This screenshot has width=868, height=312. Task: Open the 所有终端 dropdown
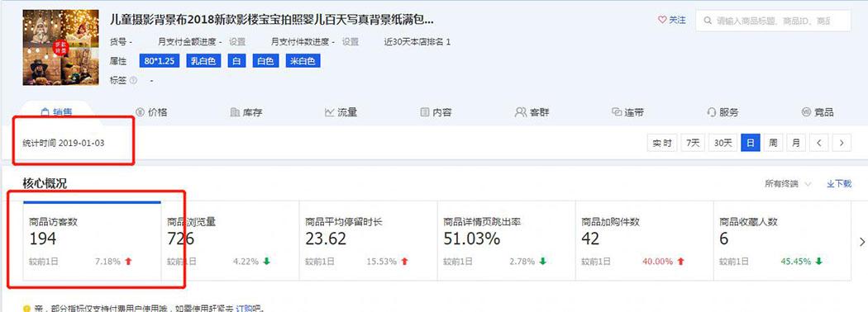pyautogui.click(x=789, y=184)
